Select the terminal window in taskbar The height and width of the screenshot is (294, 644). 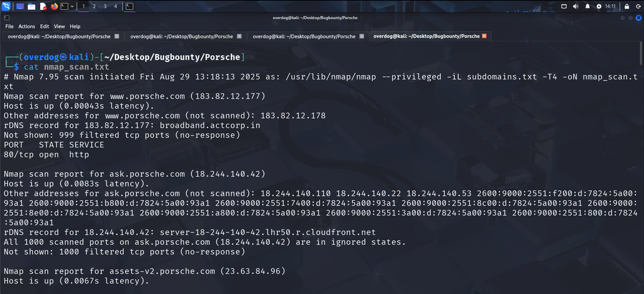(129, 6)
